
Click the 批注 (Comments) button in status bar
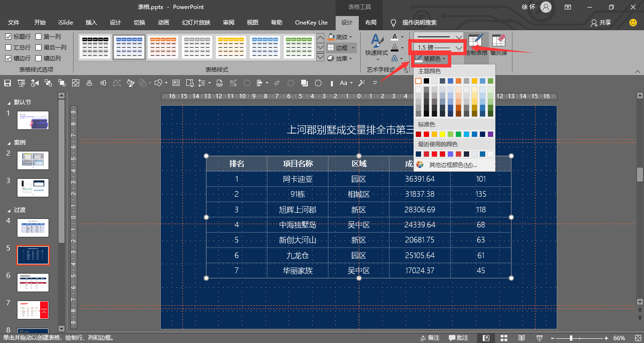coord(459,338)
